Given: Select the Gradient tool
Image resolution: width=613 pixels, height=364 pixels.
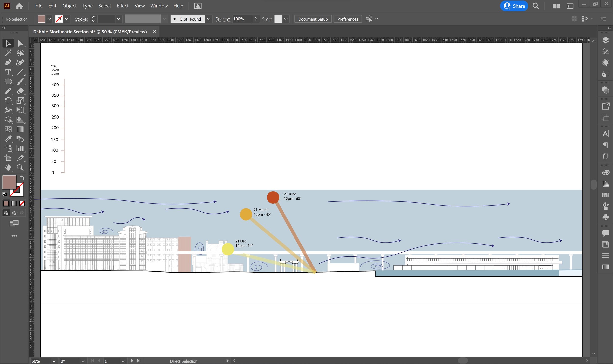Looking at the screenshot, I should pyautogui.click(x=20, y=129).
